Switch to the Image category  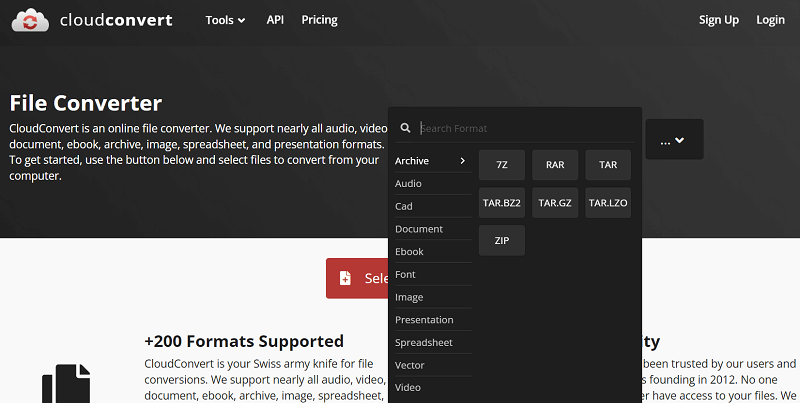[x=409, y=297]
